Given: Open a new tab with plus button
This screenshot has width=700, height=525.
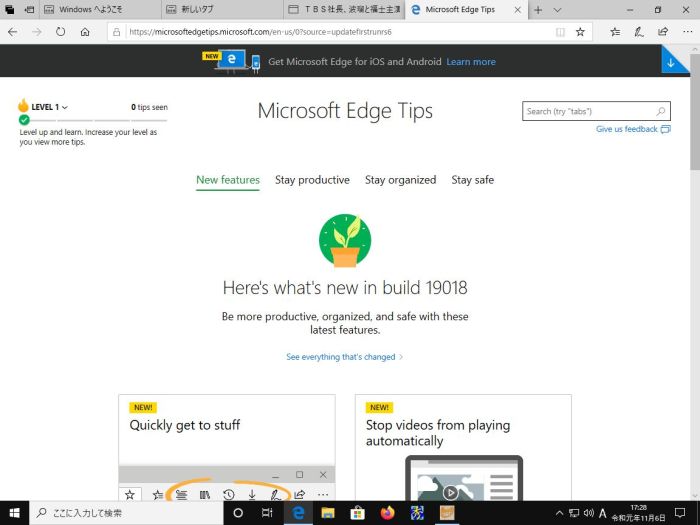Looking at the screenshot, I should 538,9.
